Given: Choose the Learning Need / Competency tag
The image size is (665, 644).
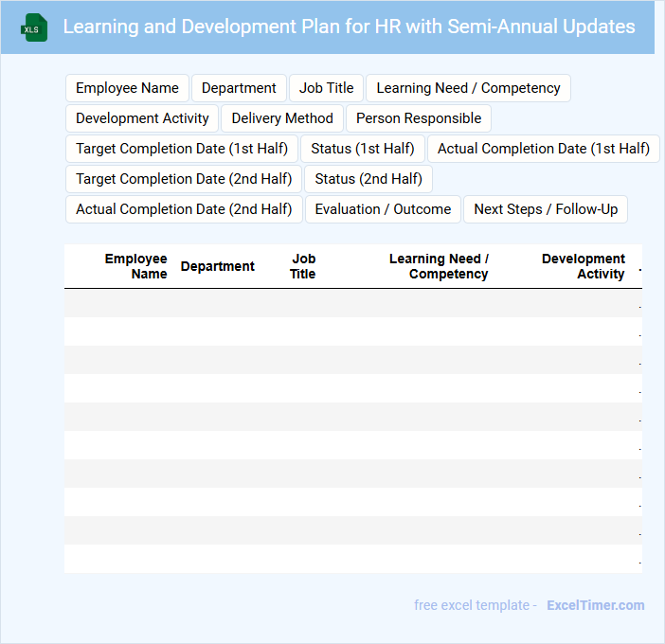Looking at the screenshot, I should pos(468,88).
